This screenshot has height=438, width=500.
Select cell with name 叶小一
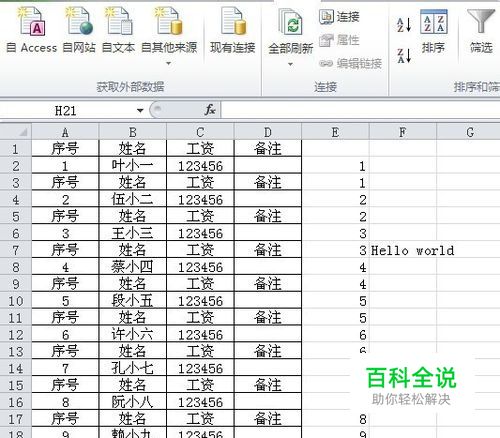tap(133, 166)
